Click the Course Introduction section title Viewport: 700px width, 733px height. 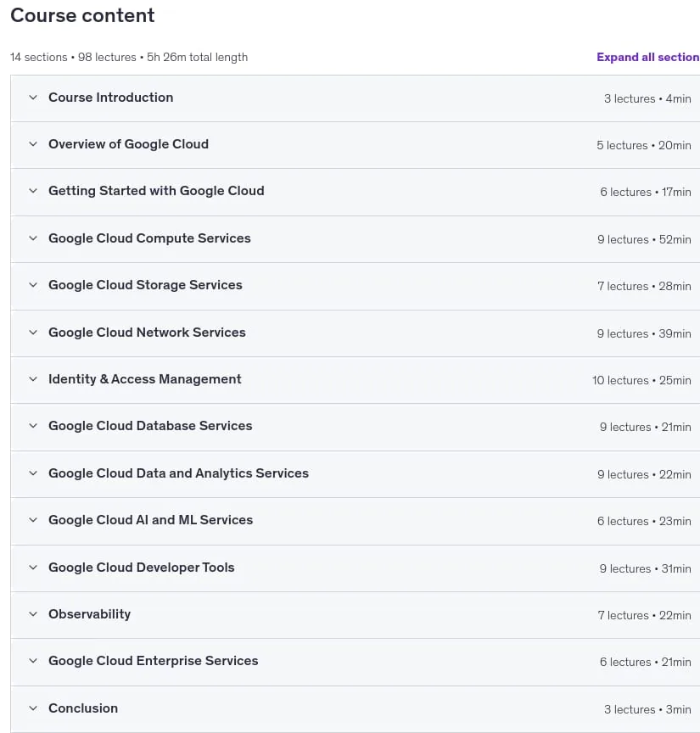[110, 98]
